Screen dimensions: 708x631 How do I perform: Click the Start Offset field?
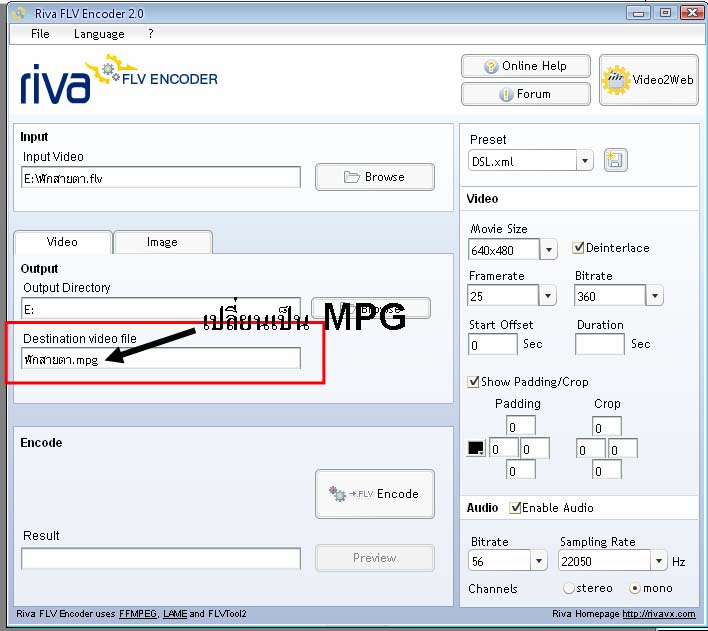click(493, 345)
